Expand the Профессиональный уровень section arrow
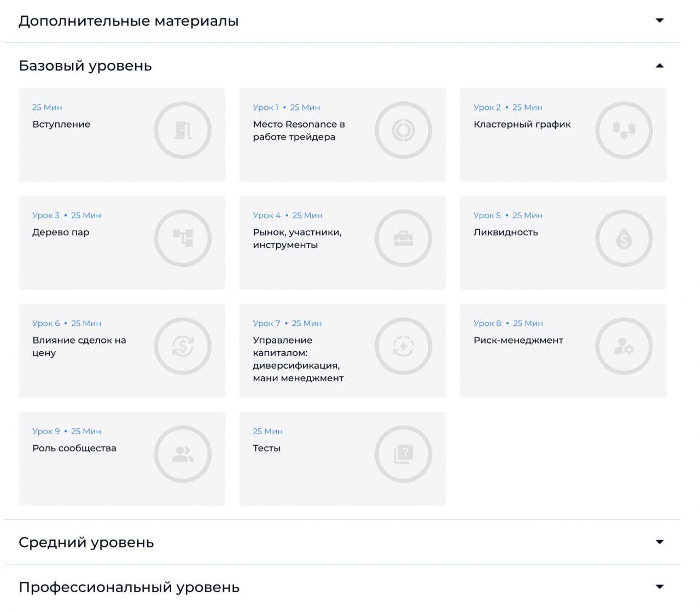700x612 pixels. click(660, 587)
